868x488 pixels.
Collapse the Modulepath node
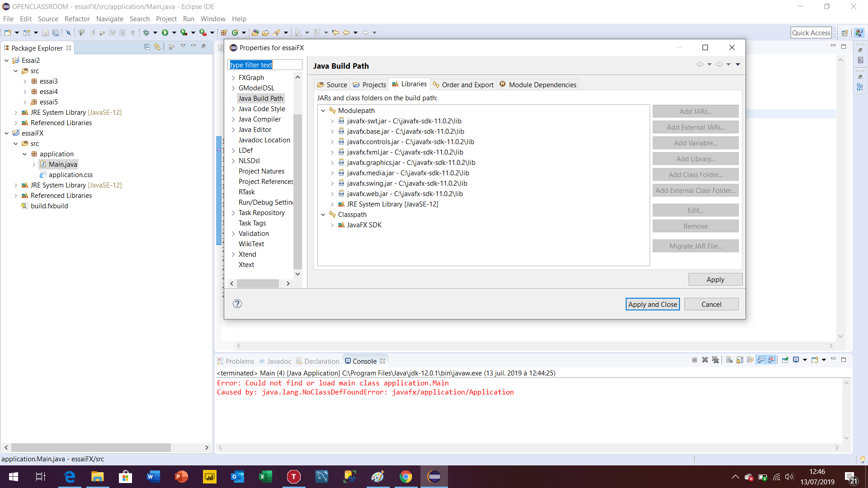[x=323, y=111]
